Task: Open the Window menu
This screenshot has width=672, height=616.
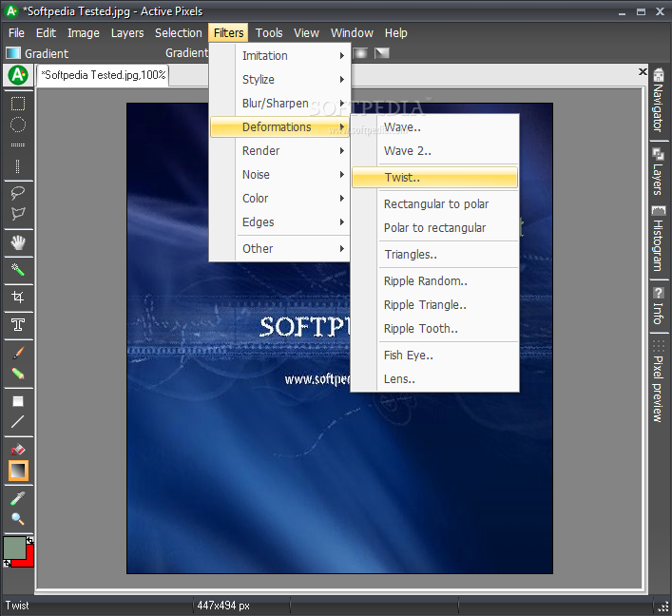Action: point(352,33)
